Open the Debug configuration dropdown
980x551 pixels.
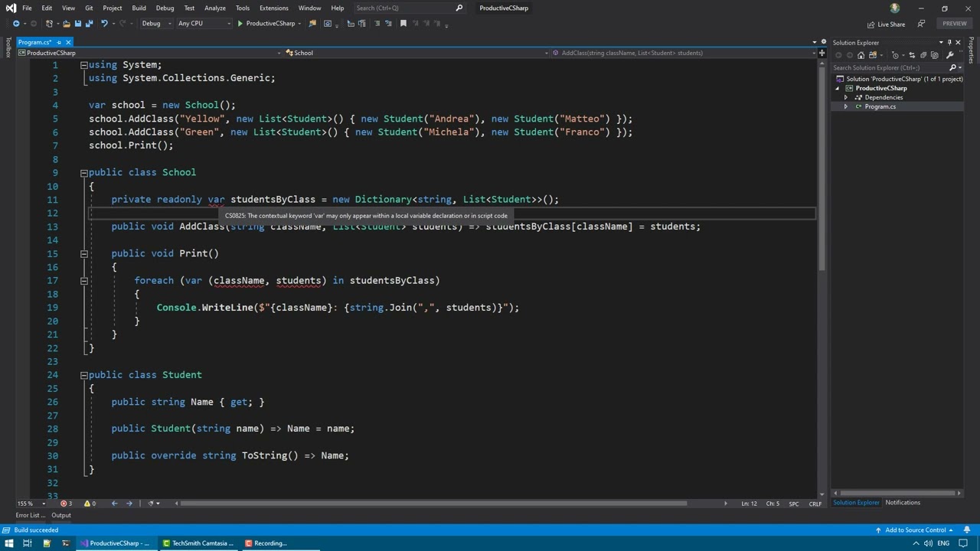pyautogui.click(x=155, y=24)
